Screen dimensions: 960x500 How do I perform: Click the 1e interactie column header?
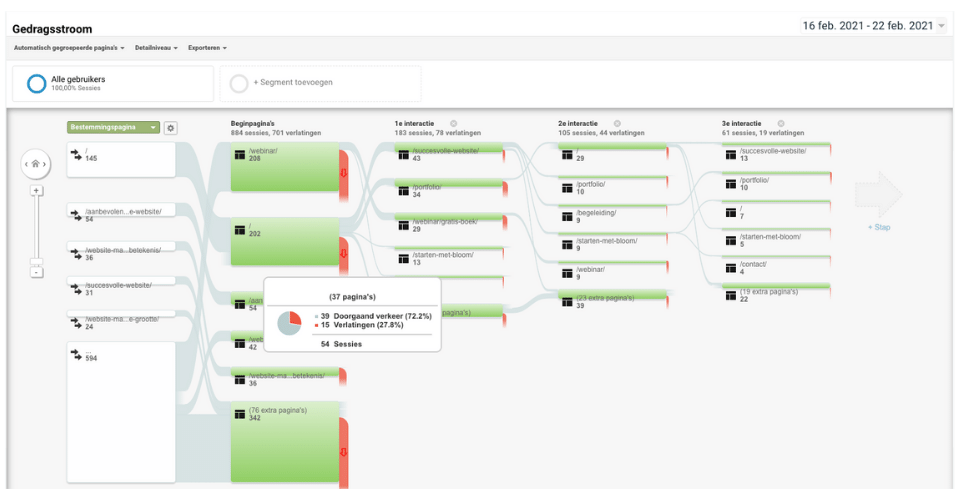[x=414, y=124]
